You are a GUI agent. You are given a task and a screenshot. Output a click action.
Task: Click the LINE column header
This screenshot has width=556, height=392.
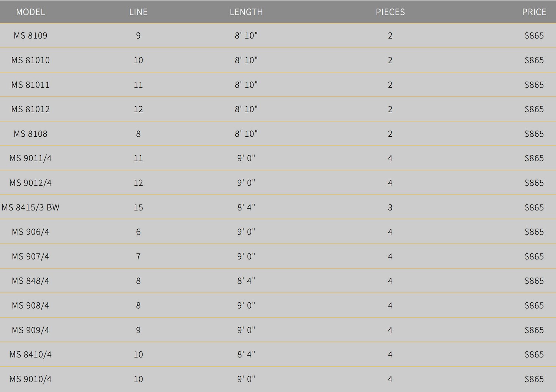coord(138,12)
